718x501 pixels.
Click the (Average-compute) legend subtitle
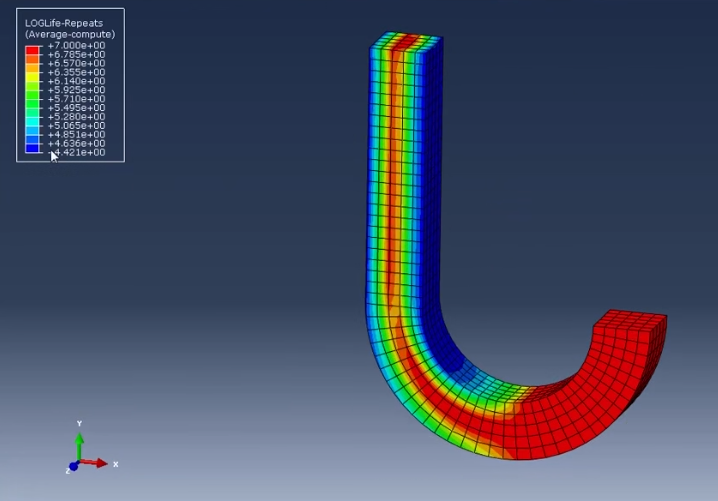pyautogui.click(x=70, y=34)
